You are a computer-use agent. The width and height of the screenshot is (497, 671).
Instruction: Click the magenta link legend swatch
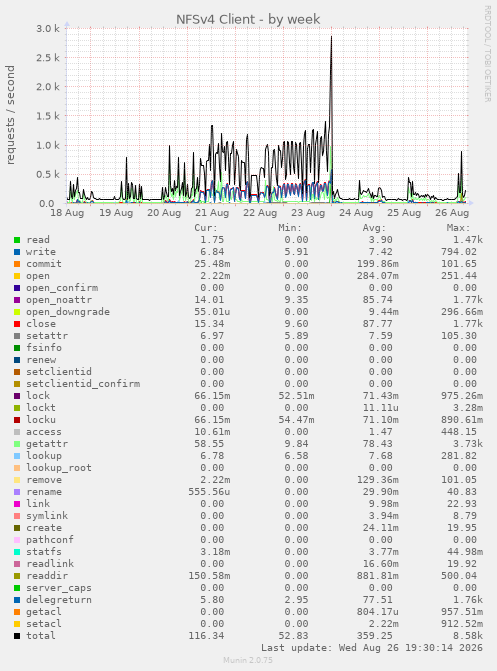tap(17, 504)
